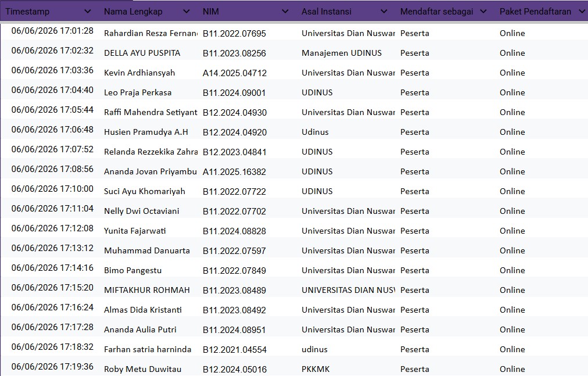Open the Asal Instansi filter dropdown

384,12
